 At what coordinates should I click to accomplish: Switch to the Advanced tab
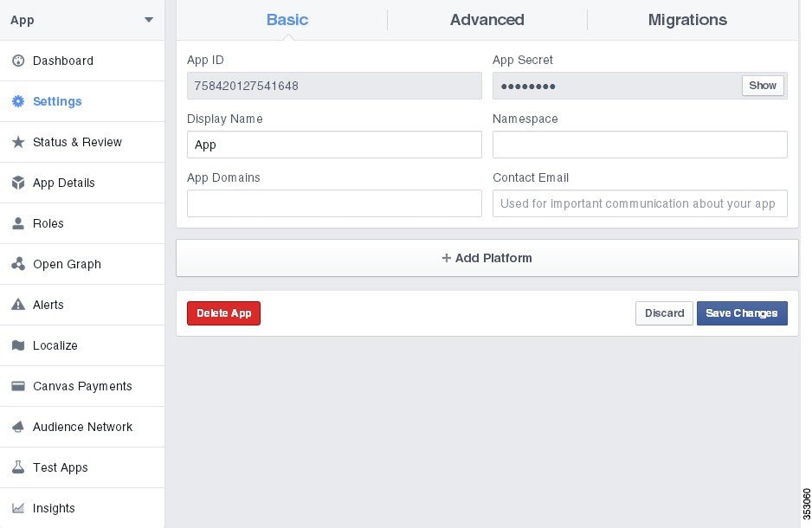coord(487,20)
